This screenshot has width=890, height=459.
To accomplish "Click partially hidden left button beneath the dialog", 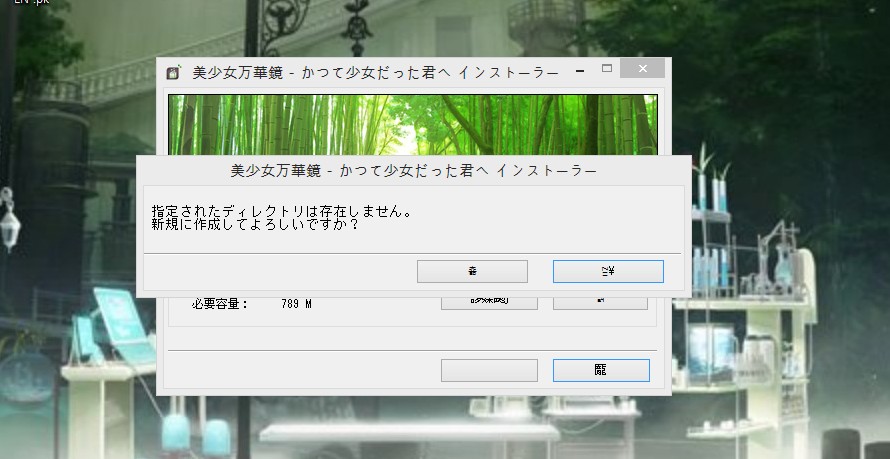I will (489, 302).
